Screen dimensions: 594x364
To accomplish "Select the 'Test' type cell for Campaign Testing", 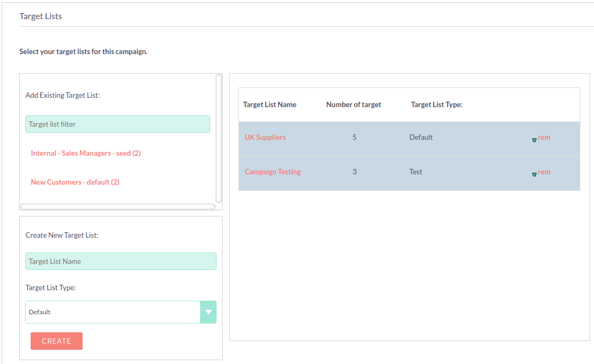I will pyautogui.click(x=416, y=172).
